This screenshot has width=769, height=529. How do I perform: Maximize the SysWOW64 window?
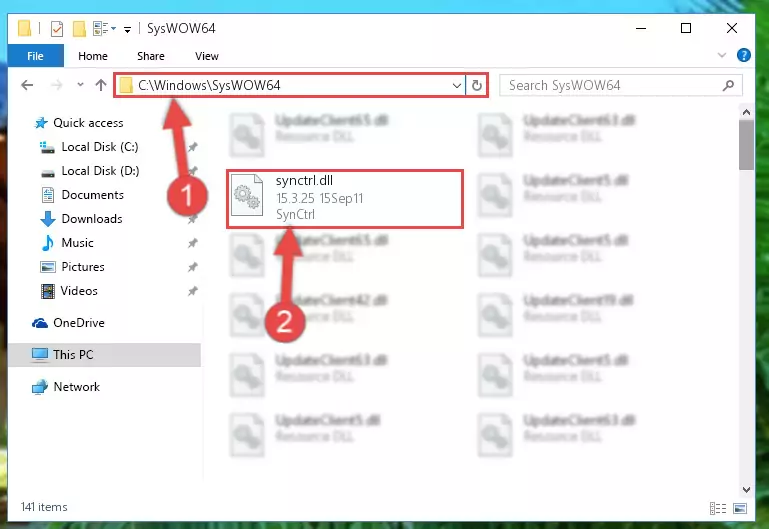(686, 28)
